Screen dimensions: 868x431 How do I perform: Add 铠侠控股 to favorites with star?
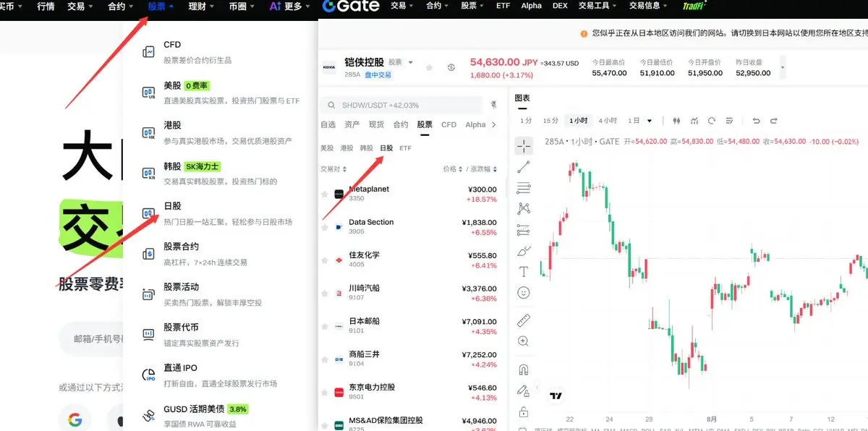429,67
